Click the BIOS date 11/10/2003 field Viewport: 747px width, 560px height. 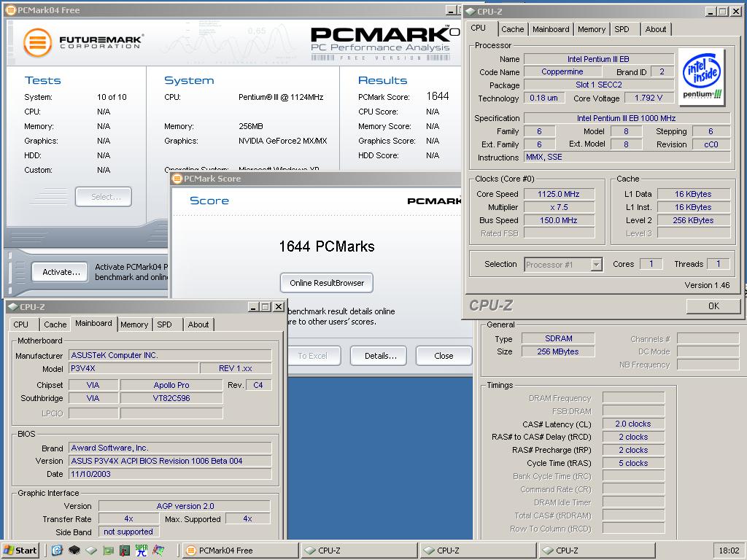pyautogui.click(x=170, y=474)
